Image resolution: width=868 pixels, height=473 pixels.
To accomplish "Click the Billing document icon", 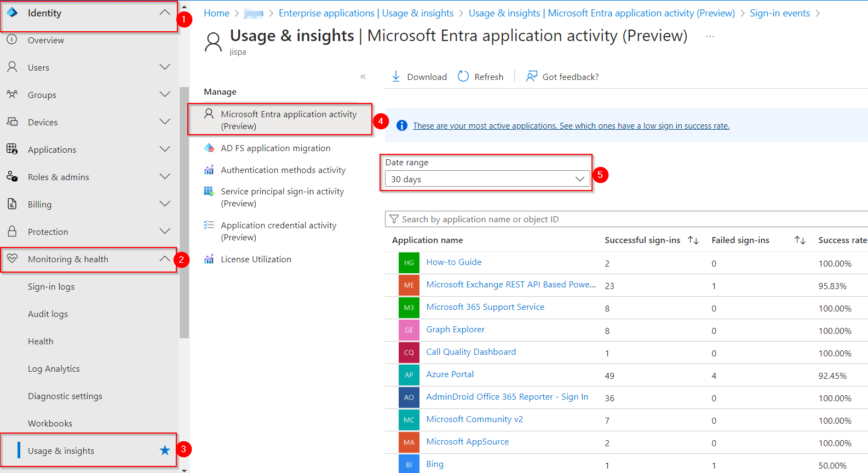I will pyautogui.click(x=12, y=204).
